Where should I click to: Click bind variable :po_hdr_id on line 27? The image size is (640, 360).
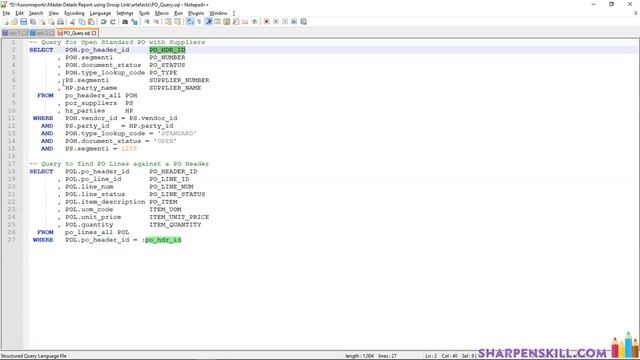(162, 240)
